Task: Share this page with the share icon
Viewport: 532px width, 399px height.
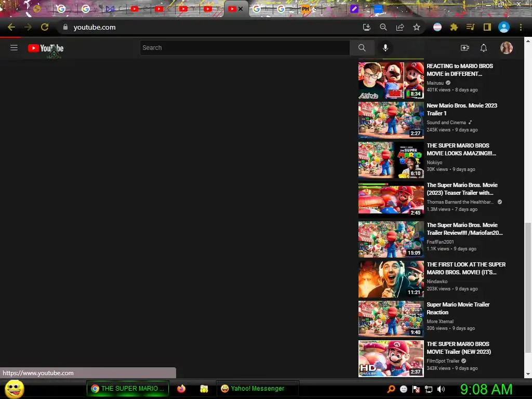Action: point(400,27)
